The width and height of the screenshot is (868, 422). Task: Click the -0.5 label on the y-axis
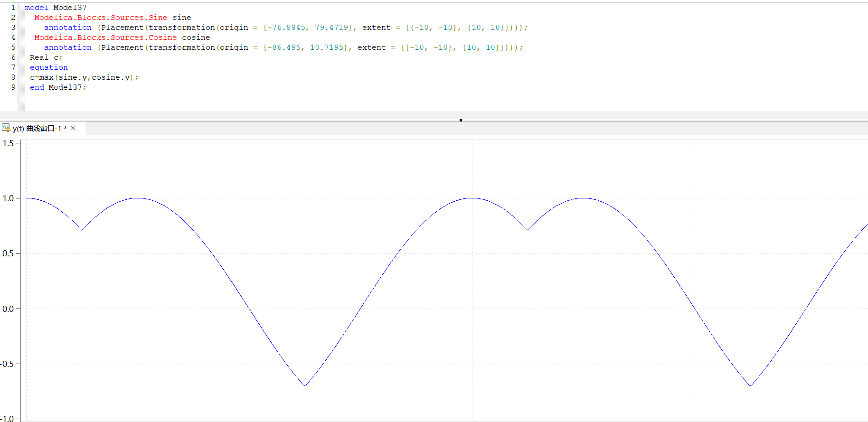tap(7, 364)
